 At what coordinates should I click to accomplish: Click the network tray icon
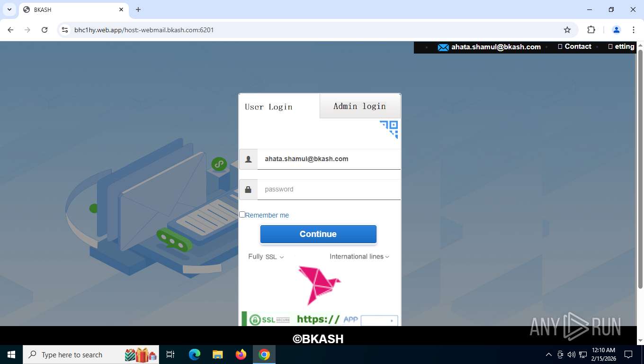tap(583, 355)
